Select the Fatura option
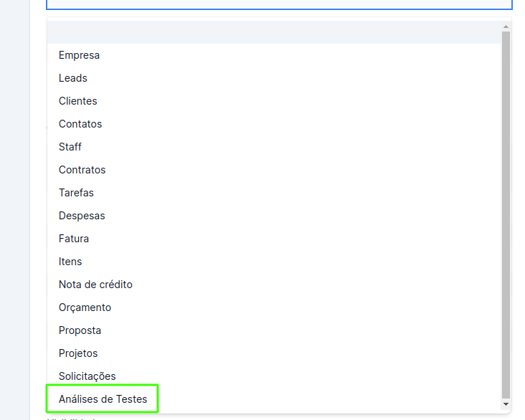 74,239
